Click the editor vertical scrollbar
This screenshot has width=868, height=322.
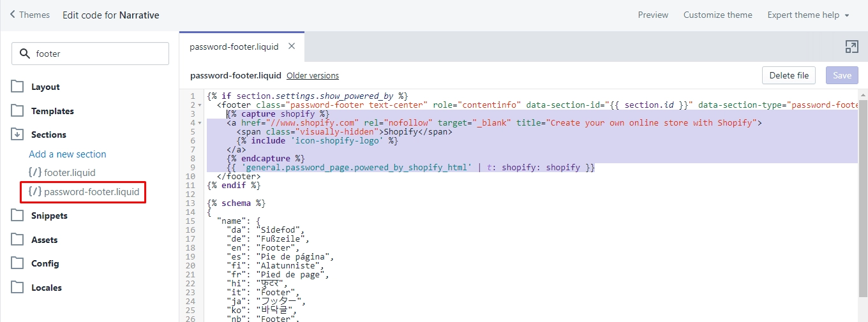click(x=863, y=198)
